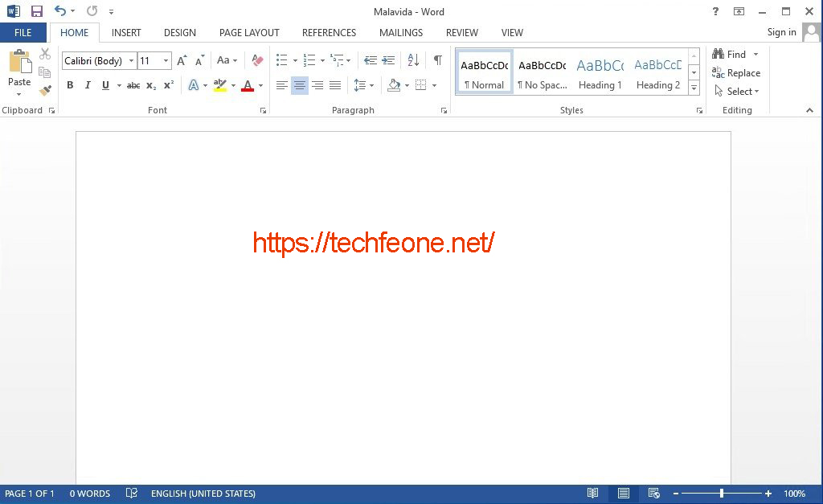Screen dimensions: 823x504
Task: Open the numbering list library dropdown
Action: point(322,61)
